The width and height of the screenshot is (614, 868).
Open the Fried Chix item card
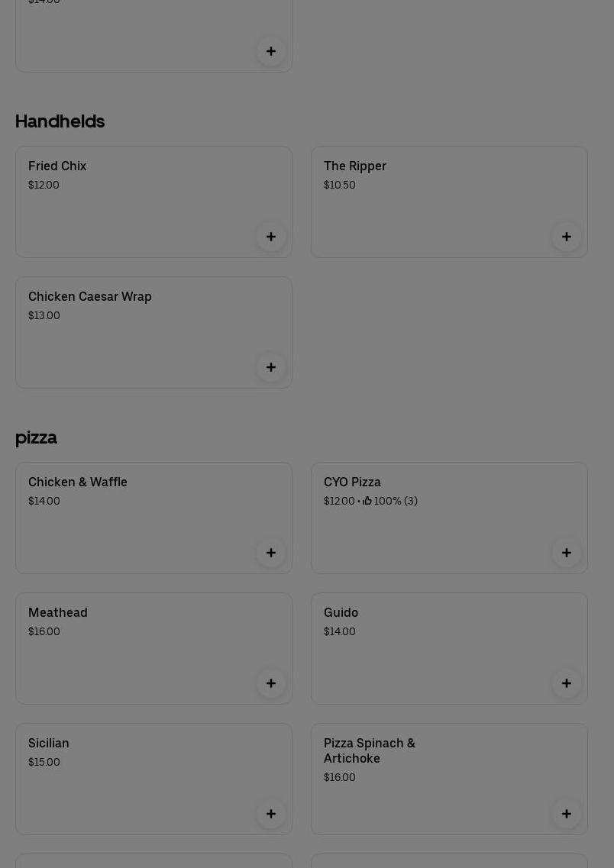(154, 202)
